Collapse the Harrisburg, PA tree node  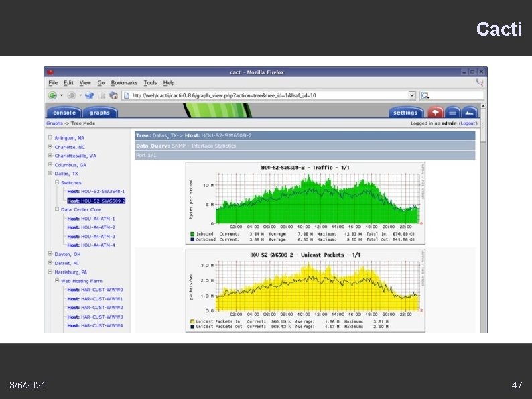[50, 272]
